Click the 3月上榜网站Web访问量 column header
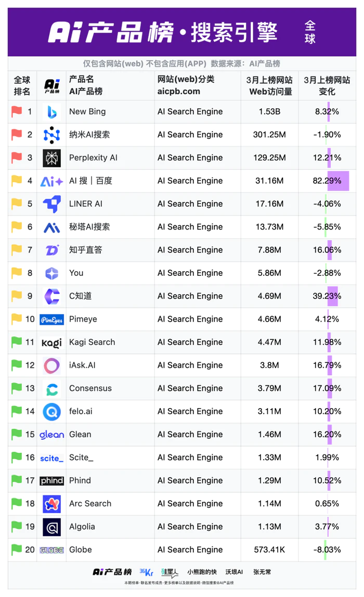The width and height of the screenshot is (364, 597). [270, 86]
